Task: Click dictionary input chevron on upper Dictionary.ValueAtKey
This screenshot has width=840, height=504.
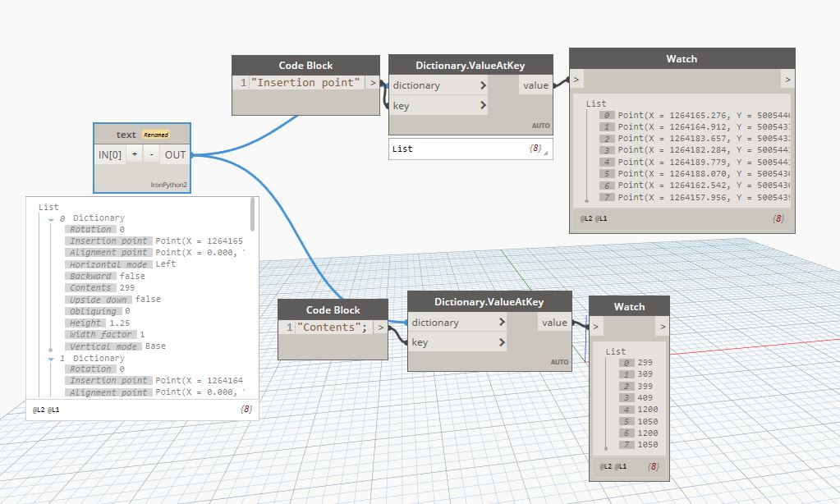Action: [483, 85]
